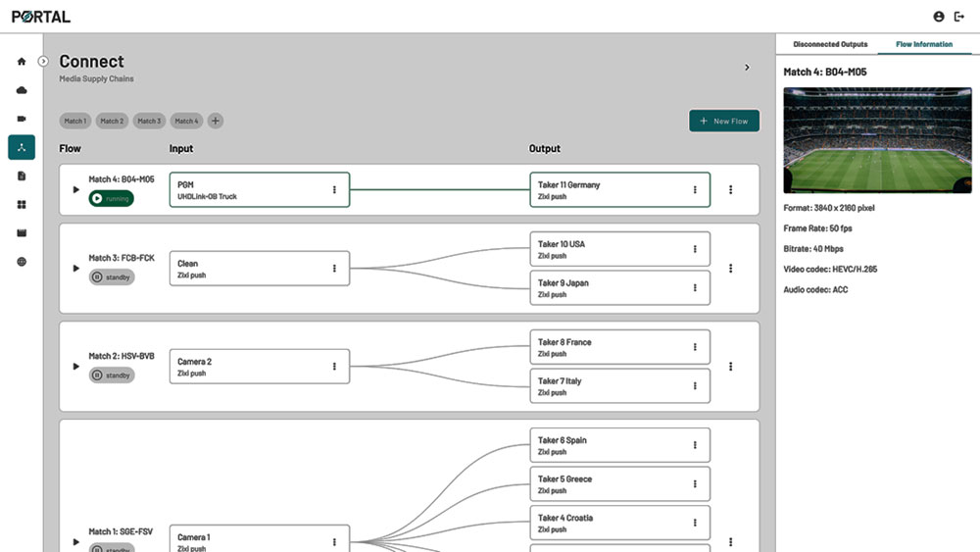The height and width of the screenshot is (552, 980).
Task: Expand the Match 4: B04-M05 flow
Action: (76, 189)
